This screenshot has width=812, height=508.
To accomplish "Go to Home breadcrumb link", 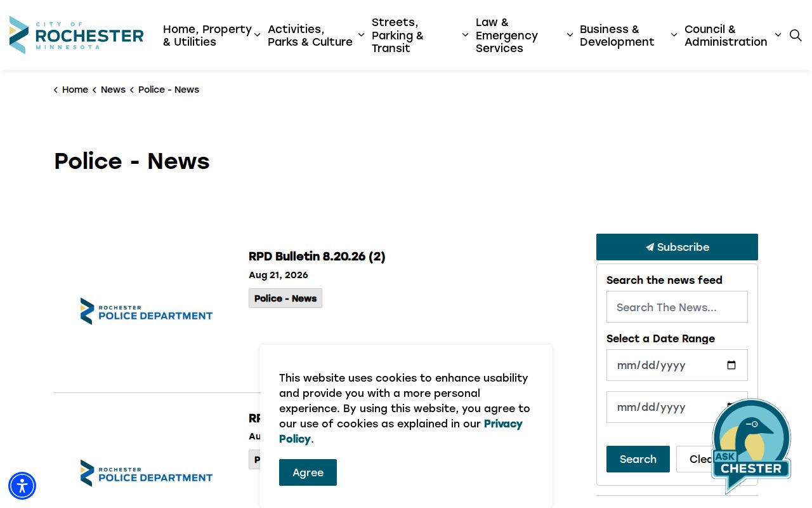I will (75, 90).
